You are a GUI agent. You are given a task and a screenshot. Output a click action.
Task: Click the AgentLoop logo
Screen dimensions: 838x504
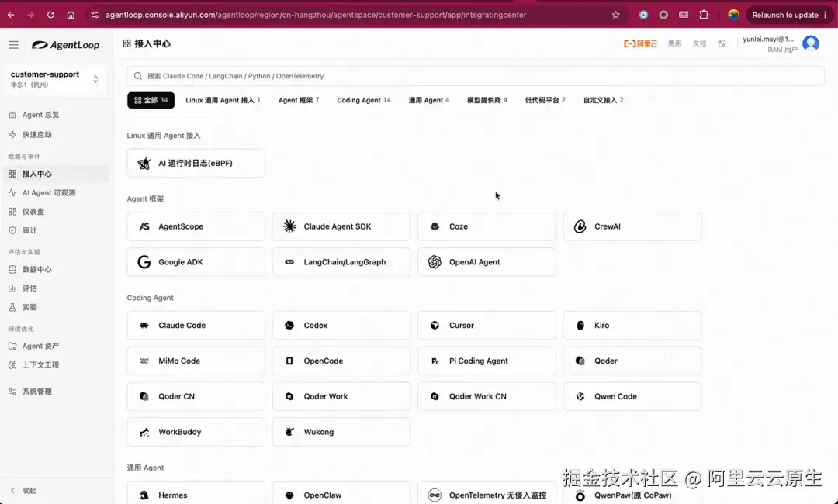66,45
